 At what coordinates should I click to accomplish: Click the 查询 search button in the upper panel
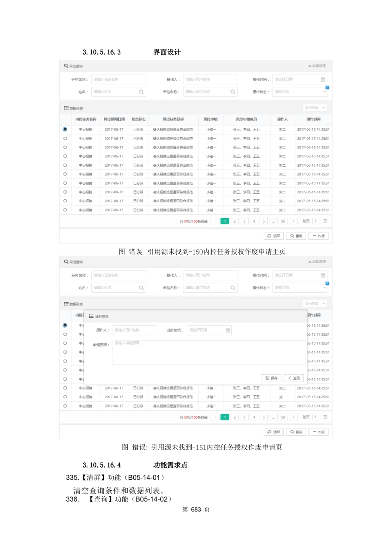(x=296, y=236)
